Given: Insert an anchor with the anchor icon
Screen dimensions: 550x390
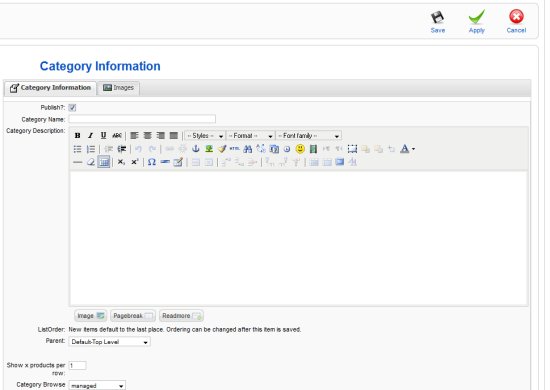Looking at the screenshot, I should pos(196,149).
